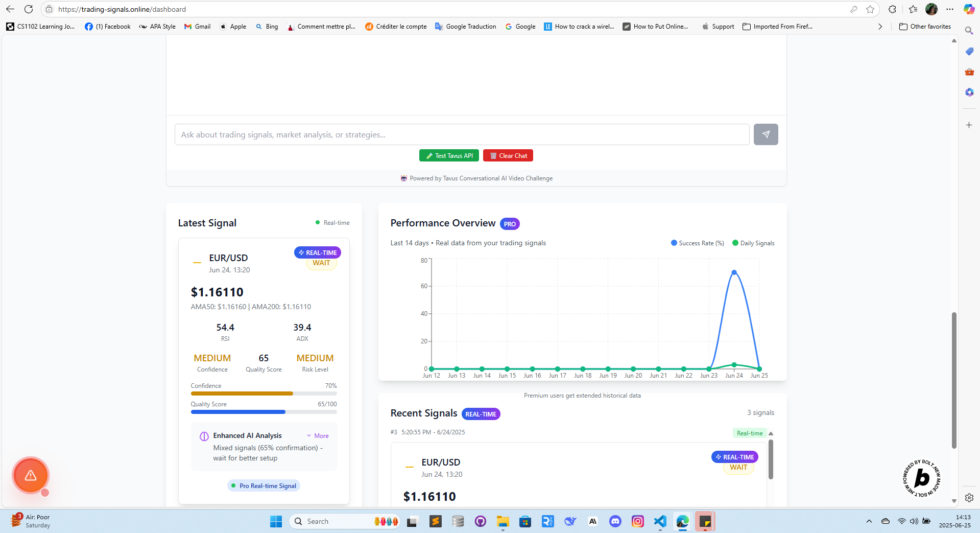The image size is (980, 533).
Task: Click the Tools toolbox icon in Edge sidebar
Action: tap(969, 72)
